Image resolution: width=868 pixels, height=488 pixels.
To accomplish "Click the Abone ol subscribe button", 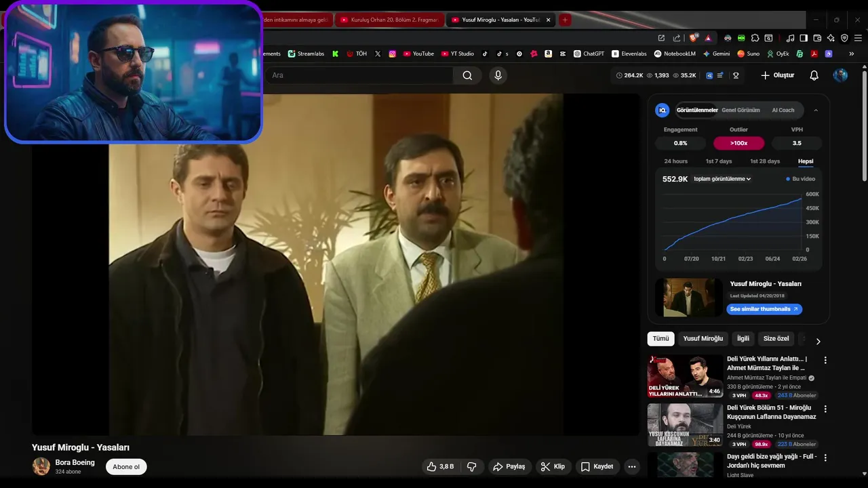I will pyautogui.click(x=126, y=466).
